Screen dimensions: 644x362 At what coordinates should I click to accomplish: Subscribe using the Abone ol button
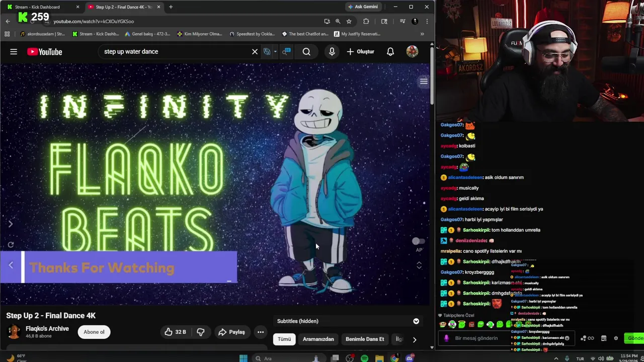pyautogui.click(x=94, y=332)
